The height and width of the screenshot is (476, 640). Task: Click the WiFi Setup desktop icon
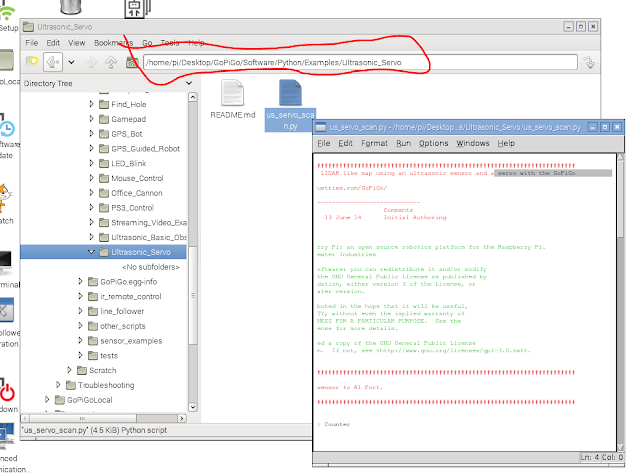[7, 12]
